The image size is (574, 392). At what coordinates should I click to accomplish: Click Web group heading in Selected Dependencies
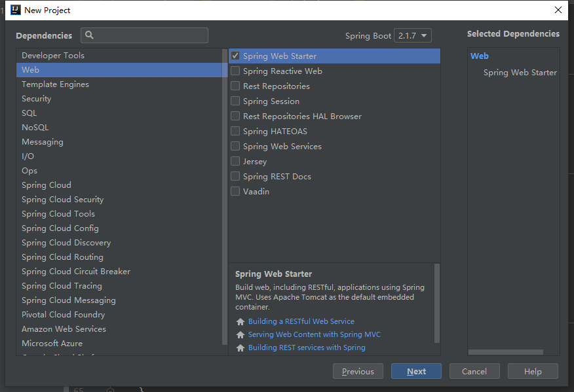tap(479, 56)
